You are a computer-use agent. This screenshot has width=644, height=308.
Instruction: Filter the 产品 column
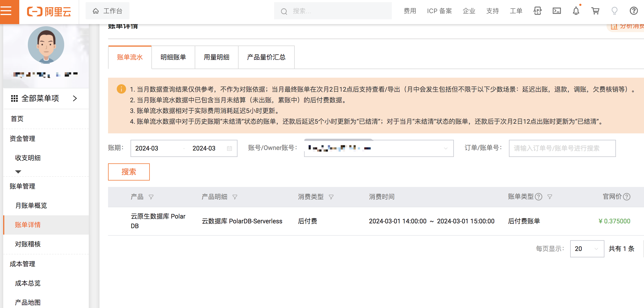point(151,197)
